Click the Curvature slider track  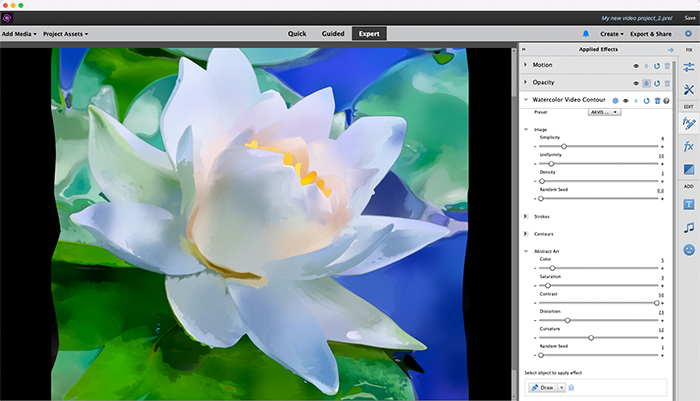[598, 338]
